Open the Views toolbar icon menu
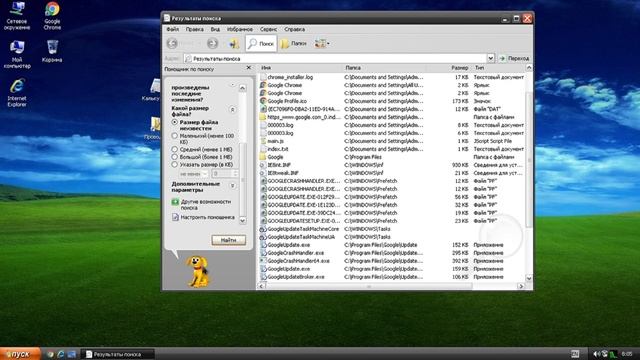The image size is (640, 360). 322,43
